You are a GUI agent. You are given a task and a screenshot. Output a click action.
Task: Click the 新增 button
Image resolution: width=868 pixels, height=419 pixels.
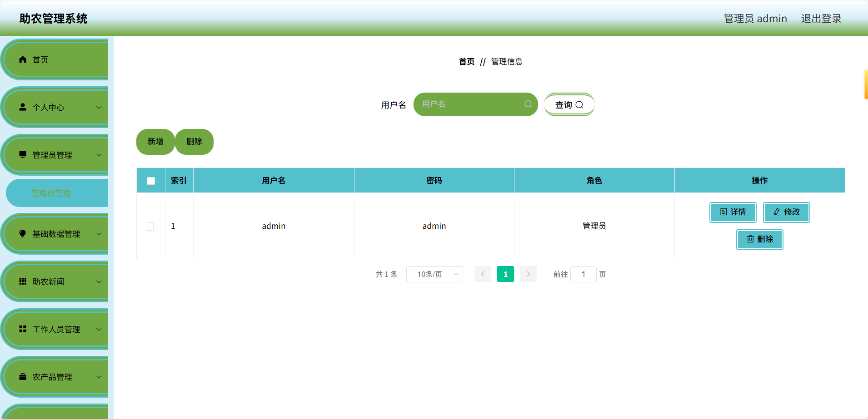(155, 142)
